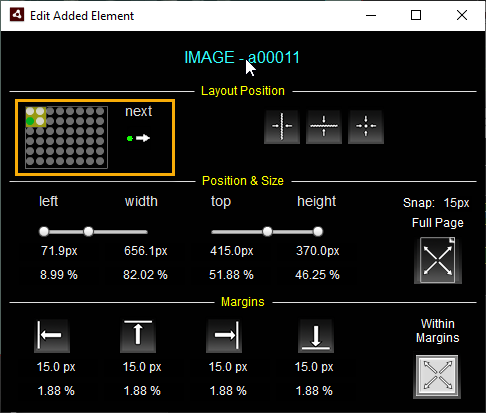Click the right margin arrow icon
The height and width of the screenshot is (413, 486).
(x=224, y=336)
